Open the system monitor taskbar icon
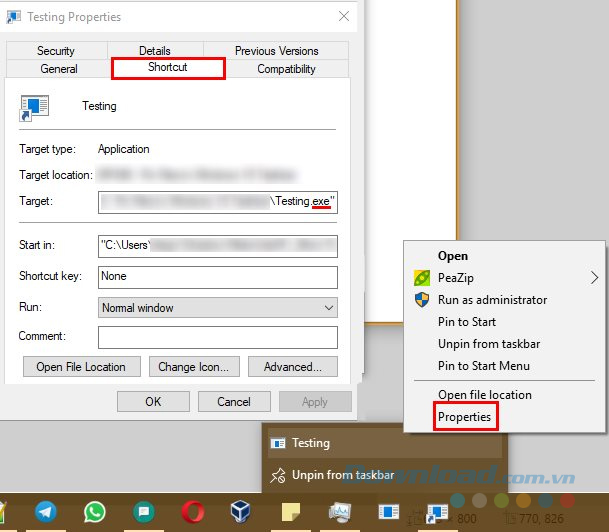The width and height of the screenshot is (609, 532). pos(340,512)
